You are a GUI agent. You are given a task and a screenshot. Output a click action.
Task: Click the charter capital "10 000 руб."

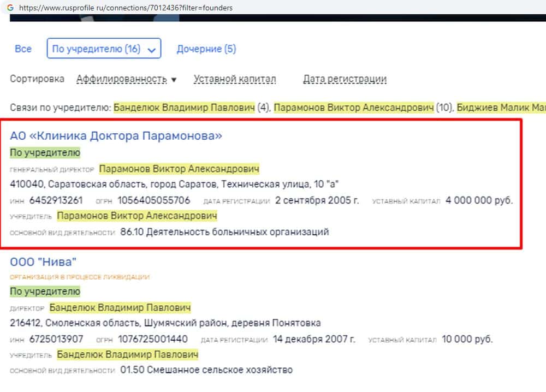[467, 339]
